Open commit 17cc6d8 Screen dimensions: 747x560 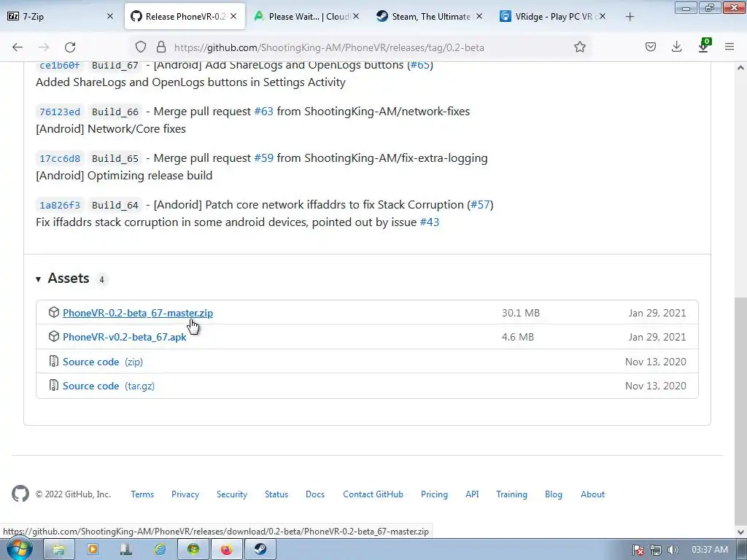tap(60, 158)
